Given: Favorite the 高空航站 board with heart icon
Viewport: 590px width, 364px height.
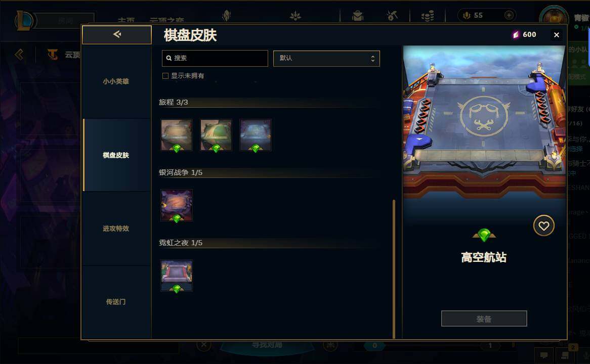Looking at the screenshot, I should (x=544, y=225).
